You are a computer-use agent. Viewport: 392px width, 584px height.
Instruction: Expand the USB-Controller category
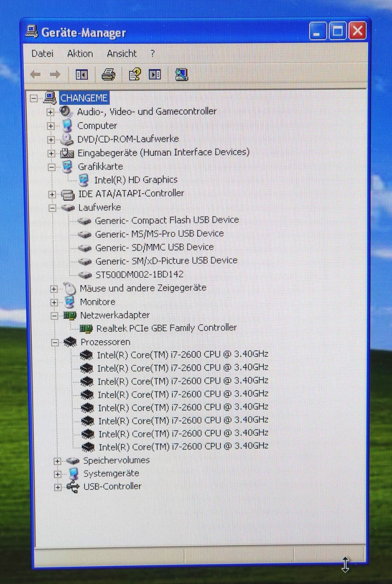click(58, 488)
